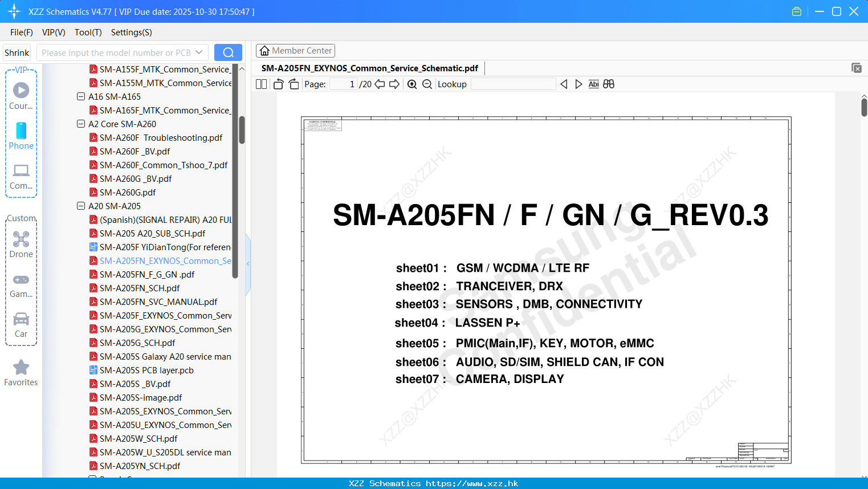The width and height of the screenshot is (868, 489).
Task: Open SM-A205FN_SCH.pdf
Action: tap(140, 288)
